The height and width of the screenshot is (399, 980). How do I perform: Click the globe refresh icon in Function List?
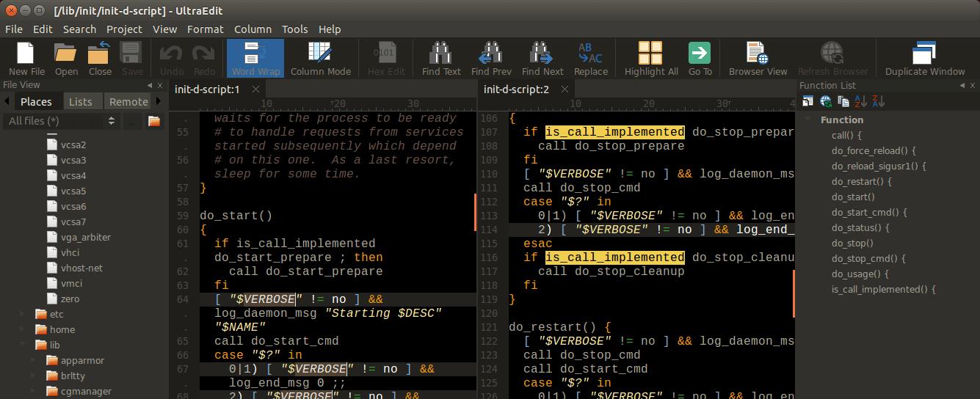(x=826, y=101)
